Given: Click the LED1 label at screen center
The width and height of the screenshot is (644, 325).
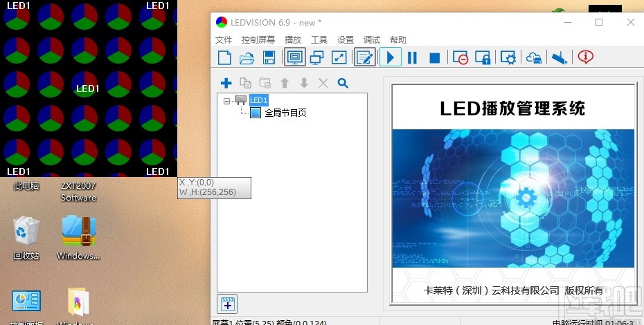Looking at the screenshot, I should (x=88, y=89).
